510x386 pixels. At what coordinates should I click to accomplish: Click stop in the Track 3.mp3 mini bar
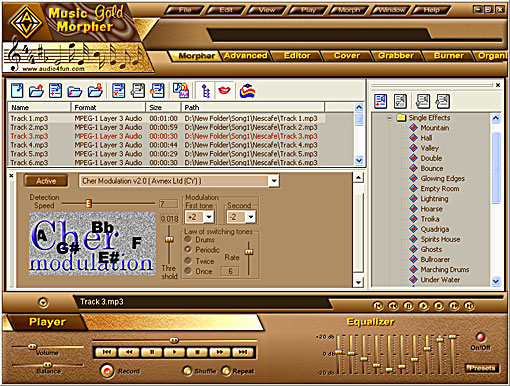(438, 306)
